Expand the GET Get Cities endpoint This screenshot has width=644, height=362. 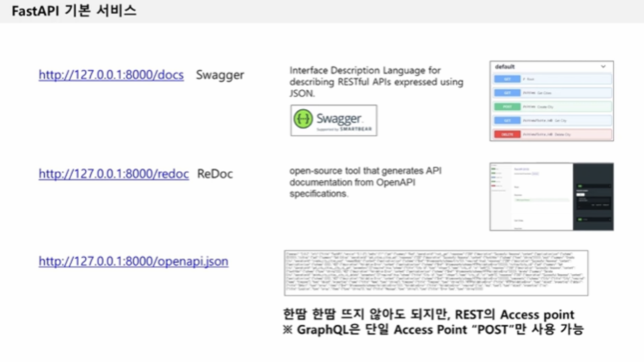click(x=551, y=93)
